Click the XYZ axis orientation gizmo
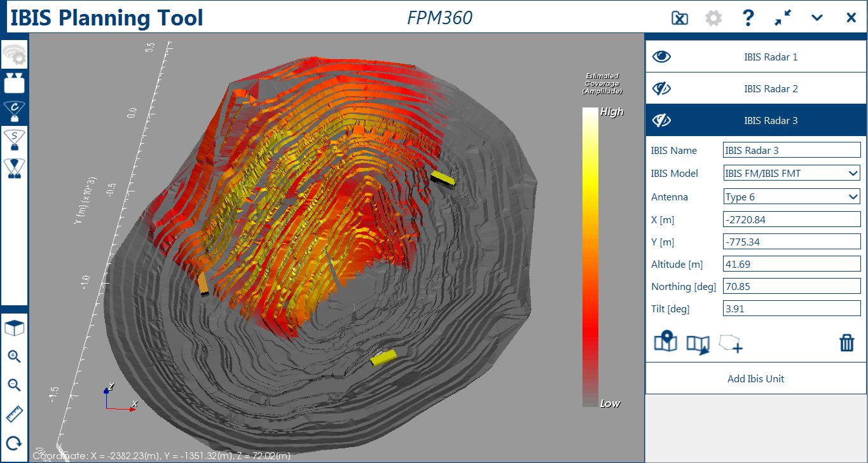Viewport: 868px width, 463px height. pos(120,397)
